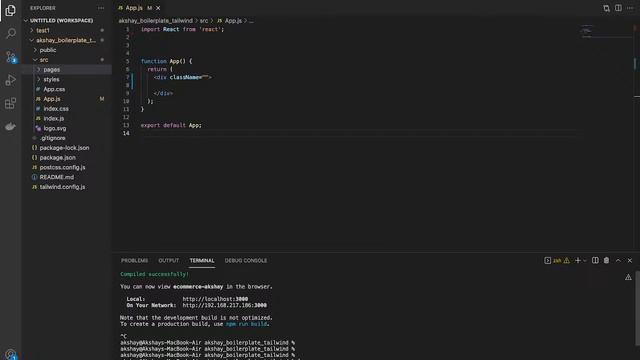The image size is (640, 360).
Task: Click the src breadcrumb segment
Action: (204, 20)
